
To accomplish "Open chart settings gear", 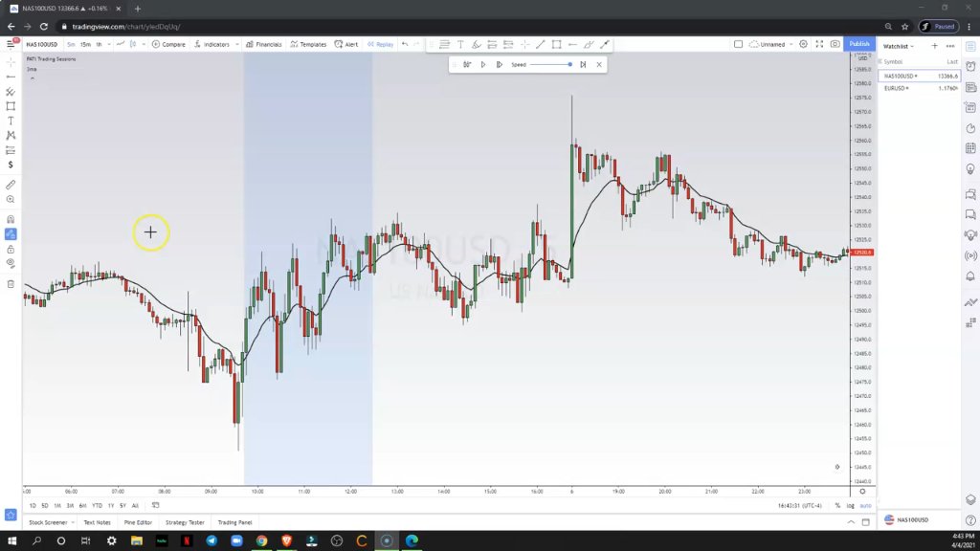I will [803, 44].
